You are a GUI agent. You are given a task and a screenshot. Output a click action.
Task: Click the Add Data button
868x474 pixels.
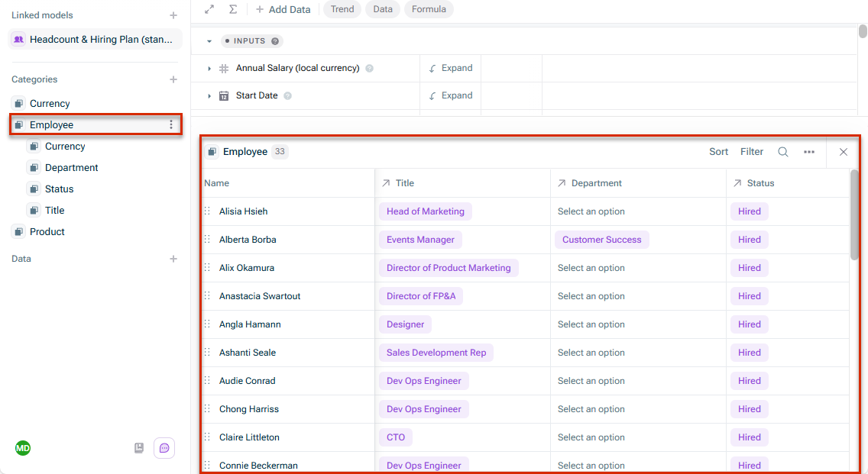283,9
